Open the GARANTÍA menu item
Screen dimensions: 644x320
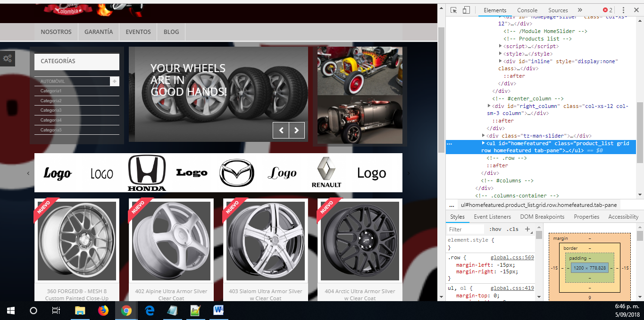coord(99,32)
